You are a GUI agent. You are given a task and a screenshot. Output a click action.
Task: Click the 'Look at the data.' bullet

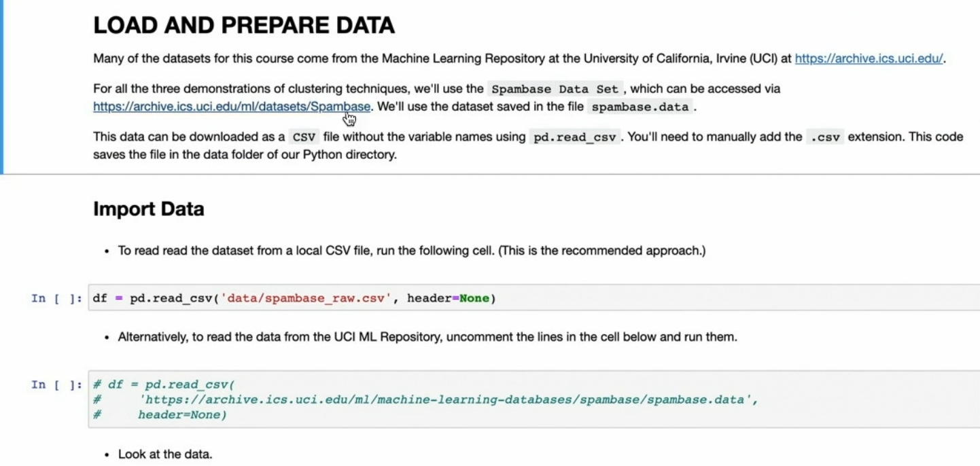coord(165,454)
